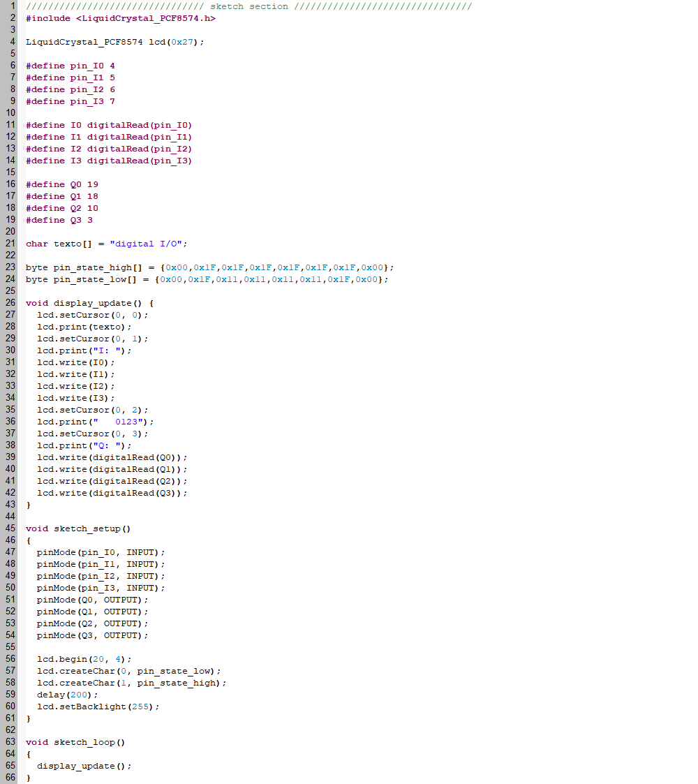Click line number 26 in the gutter
Image resolution: width=698 pixels, height=784 pixels.
[10, 302]
